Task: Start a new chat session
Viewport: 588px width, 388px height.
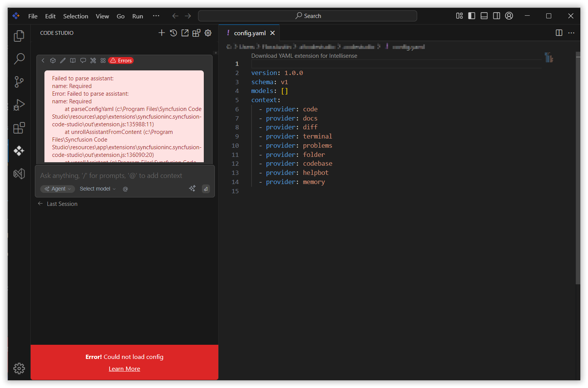Action: (162, 33)
